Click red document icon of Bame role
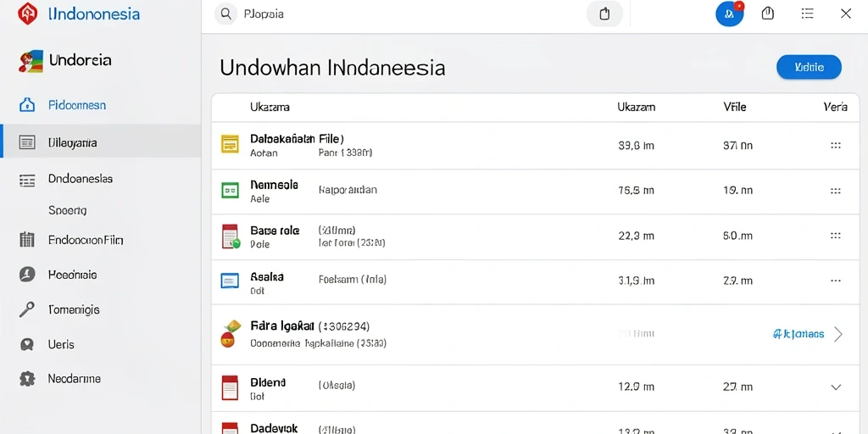 click(x=231, y=236)
